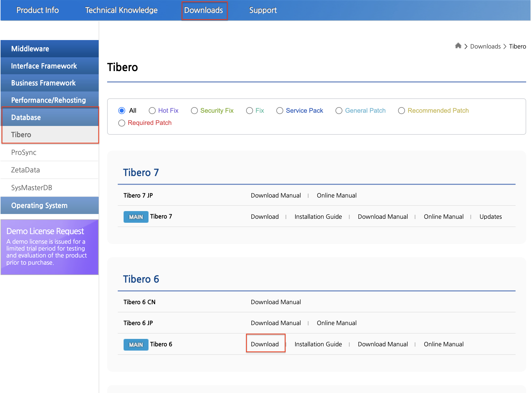532x393 pixels.
Task: Open the Demo License Request banner
Action: [50, 247]
